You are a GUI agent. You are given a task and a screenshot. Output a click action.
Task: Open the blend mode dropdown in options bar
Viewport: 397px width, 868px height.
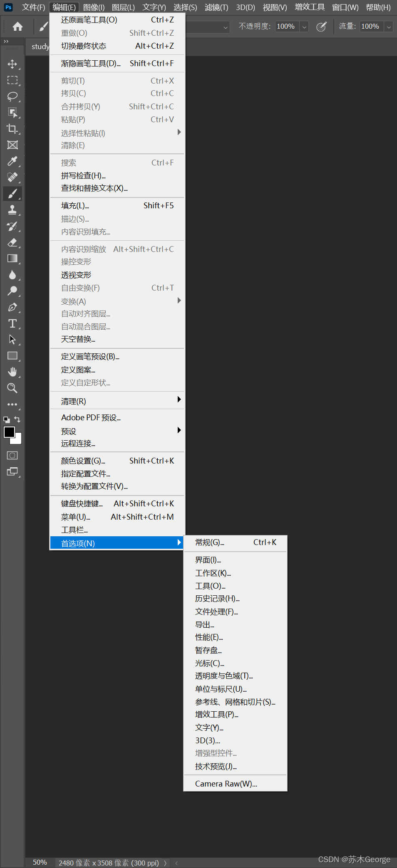pos(225,27)
